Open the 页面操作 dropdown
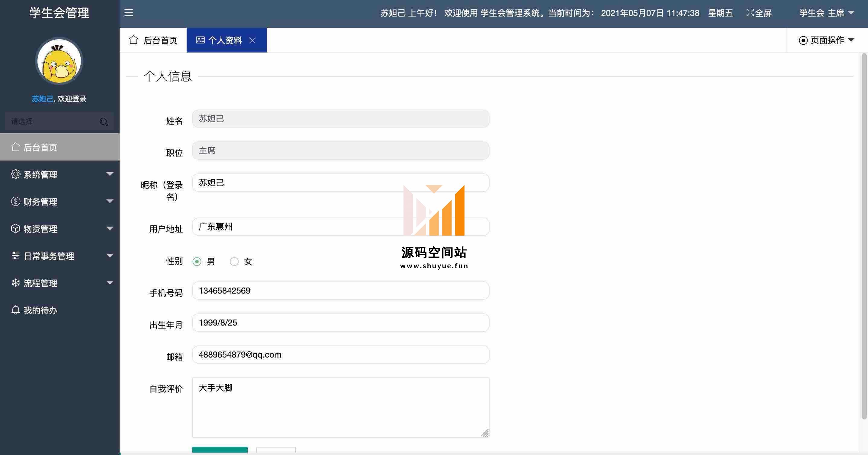 tap(827, 40)
